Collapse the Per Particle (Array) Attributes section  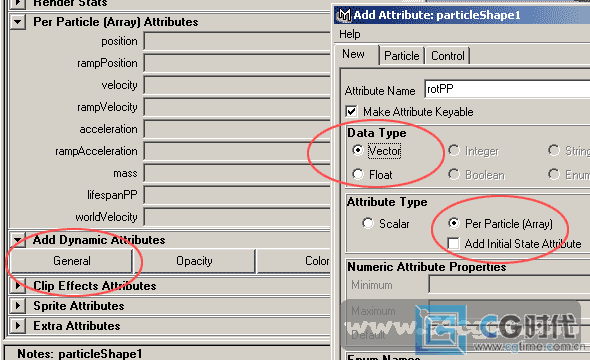[18, 22]
